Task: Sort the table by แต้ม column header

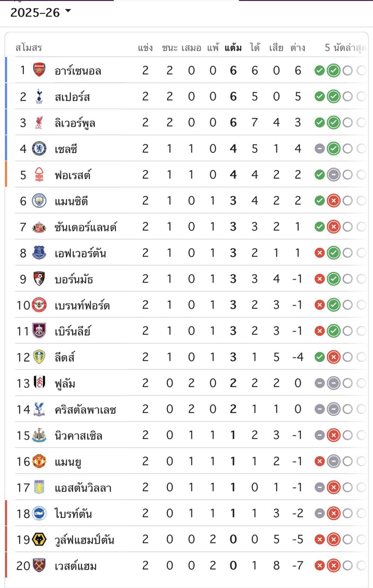Action: (x=233, y=48)
